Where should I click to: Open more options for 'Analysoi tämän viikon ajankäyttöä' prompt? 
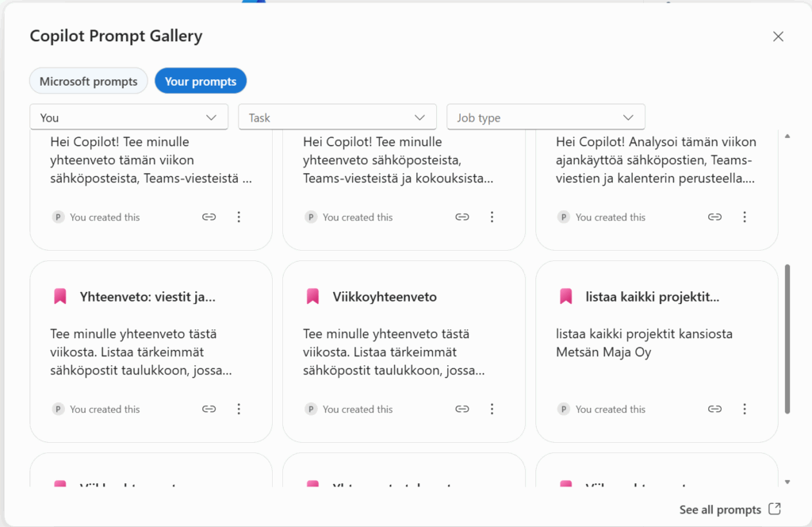pyautogui.click(x=745, y=217)
